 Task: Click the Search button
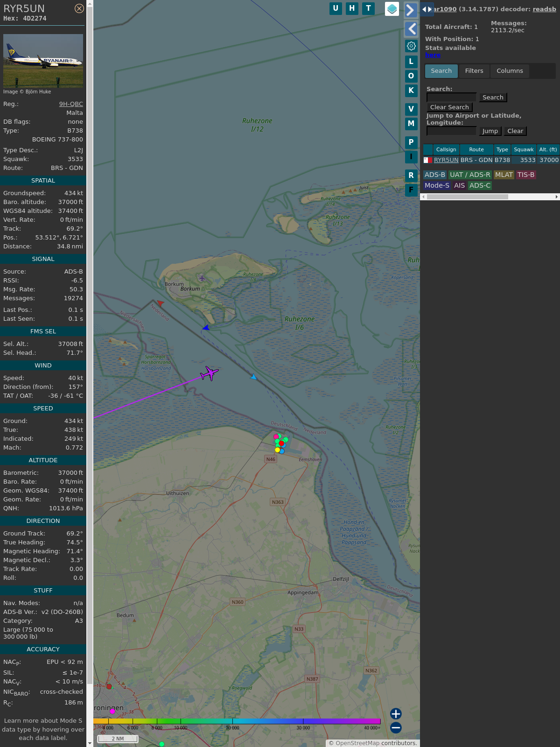pos(493,98)
